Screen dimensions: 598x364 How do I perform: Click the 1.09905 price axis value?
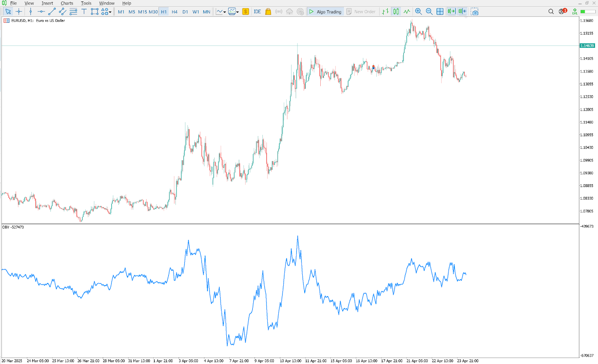586,160
